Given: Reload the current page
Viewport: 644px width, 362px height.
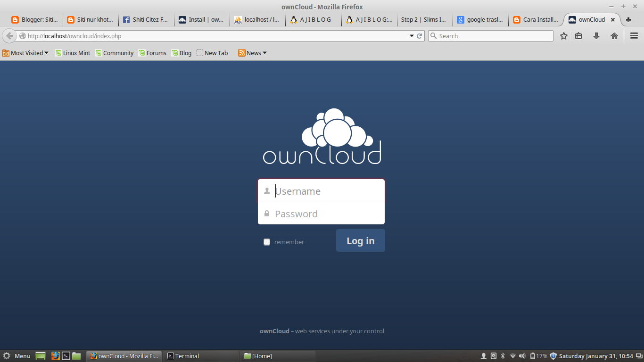Looking at the screenshot, I should (419, 35).
